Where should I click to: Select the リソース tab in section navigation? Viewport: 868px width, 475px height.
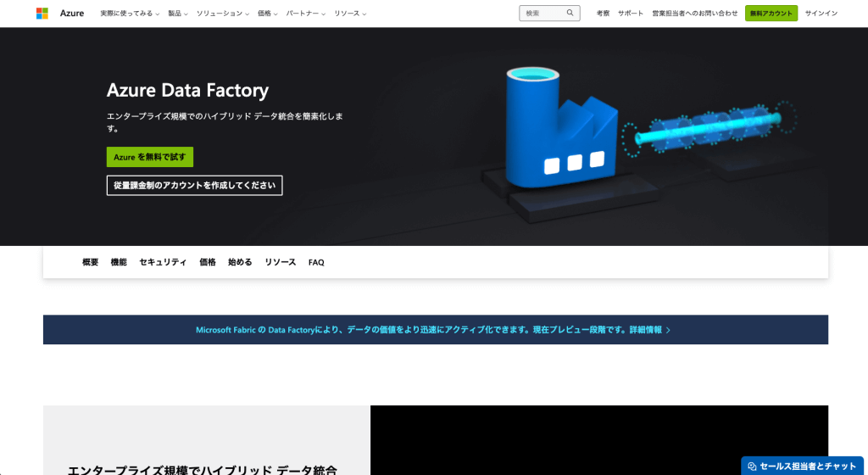pos(280,262)
